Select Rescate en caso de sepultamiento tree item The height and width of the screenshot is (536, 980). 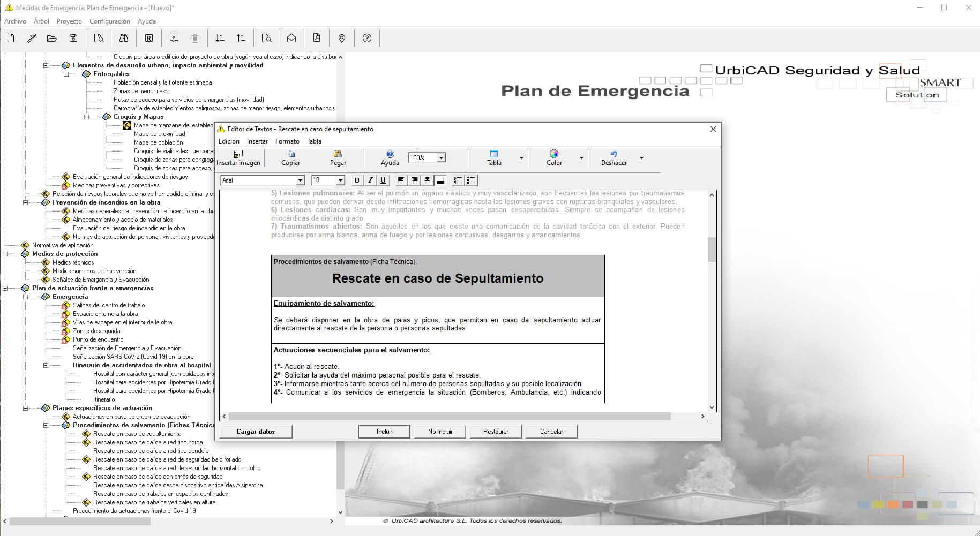137,434
